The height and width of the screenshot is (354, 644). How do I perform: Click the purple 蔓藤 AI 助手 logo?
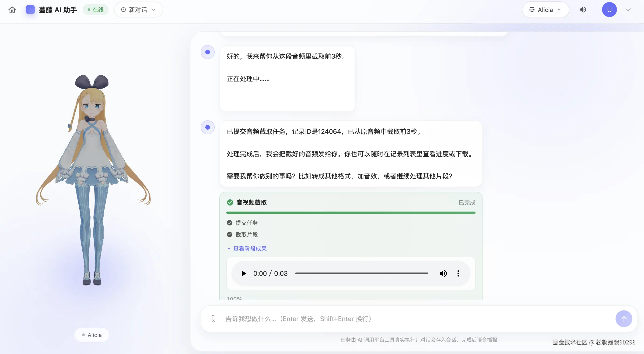pos(30,10)
